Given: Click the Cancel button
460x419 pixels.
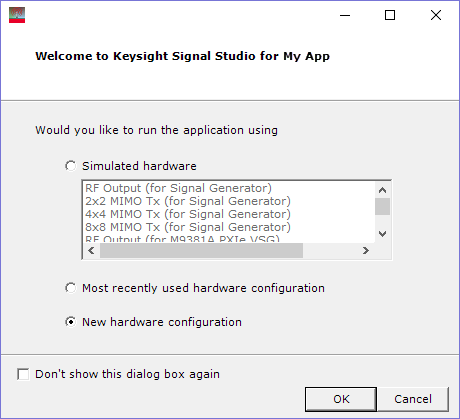Looking at the screenshot, I should point(413,399).
